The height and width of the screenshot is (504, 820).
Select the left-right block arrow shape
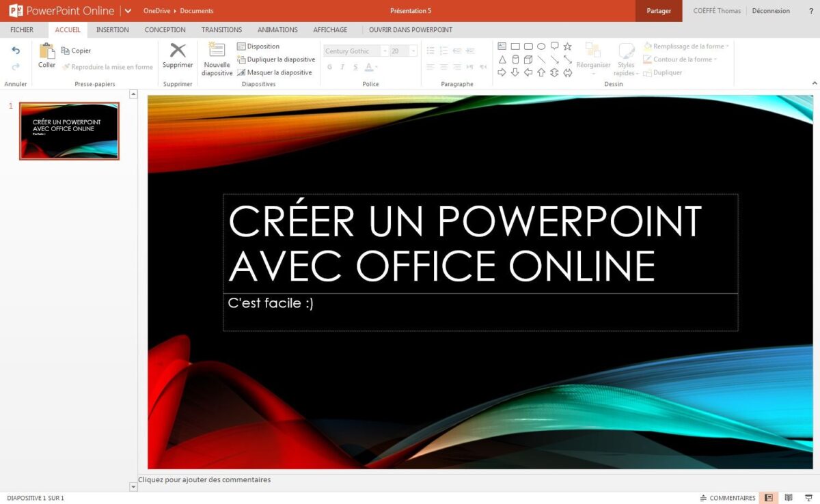pyautogui.click(x=567, y=72)
